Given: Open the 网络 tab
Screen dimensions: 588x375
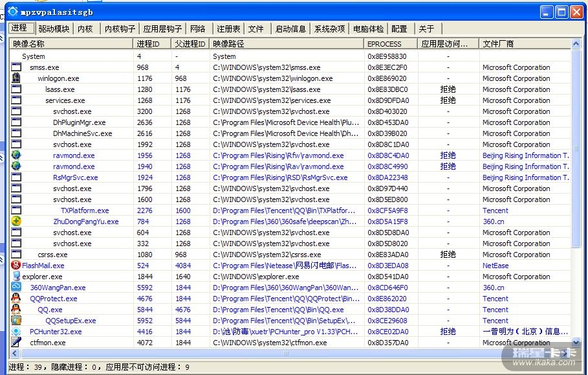Looking at the screenshot, I should click(198, 28).
